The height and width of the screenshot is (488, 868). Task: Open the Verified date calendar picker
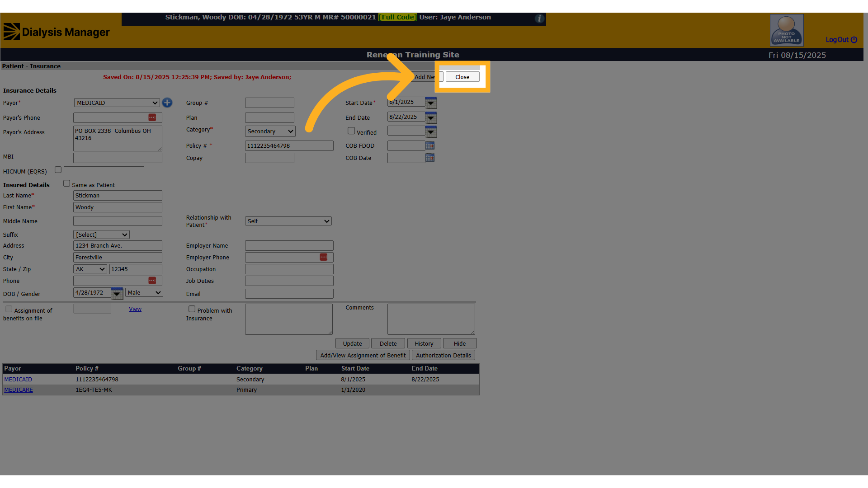431,132
